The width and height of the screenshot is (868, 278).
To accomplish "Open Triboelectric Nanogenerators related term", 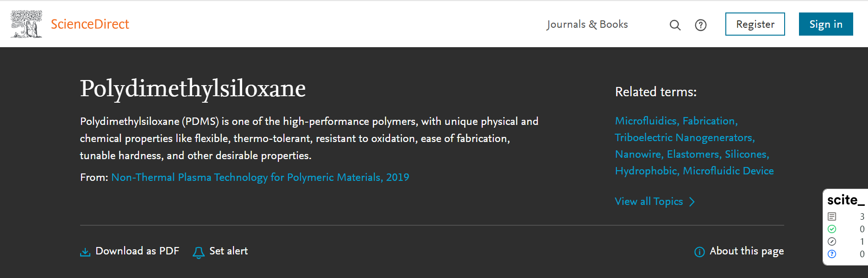I will coord(685,137).
